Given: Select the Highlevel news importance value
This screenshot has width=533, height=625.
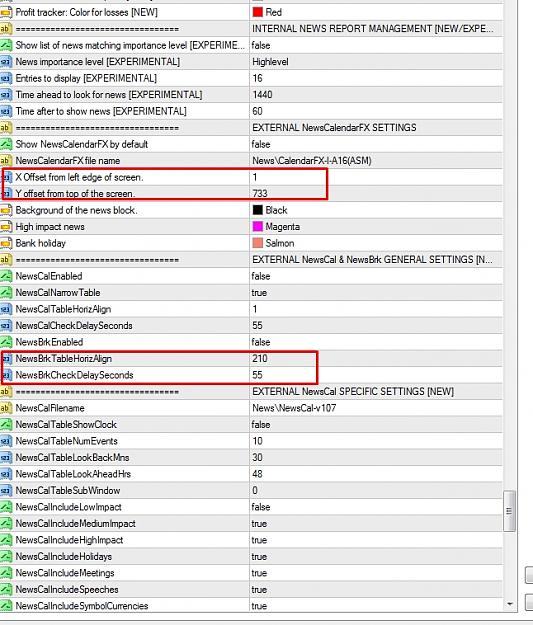Looking at the screenshot, I should pos(270,62).
